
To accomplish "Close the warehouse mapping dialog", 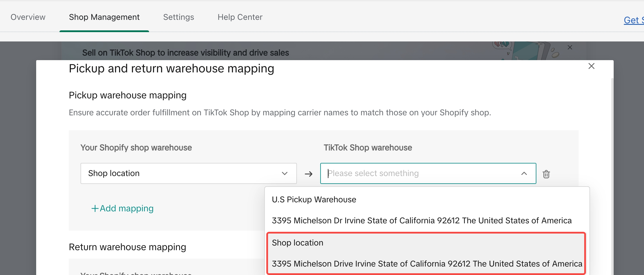I will (591, 66).
